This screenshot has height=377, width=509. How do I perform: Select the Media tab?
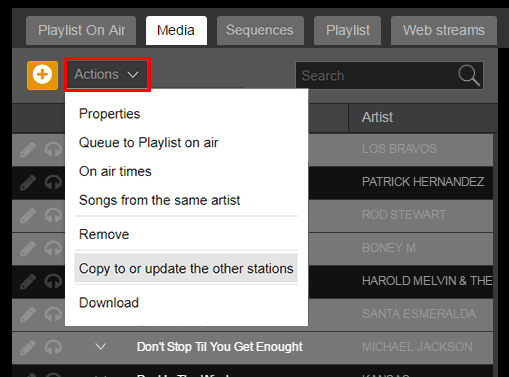176,30
